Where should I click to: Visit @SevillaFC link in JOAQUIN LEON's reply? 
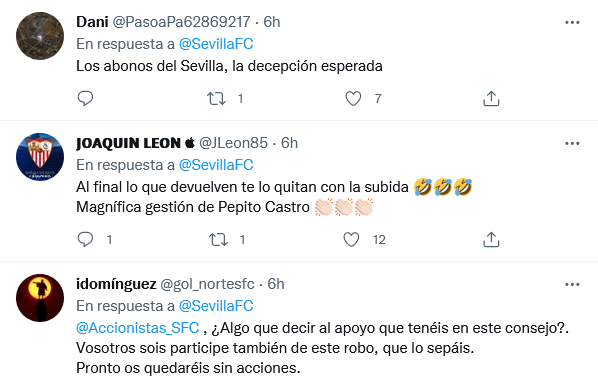click(x=216, y=165)
